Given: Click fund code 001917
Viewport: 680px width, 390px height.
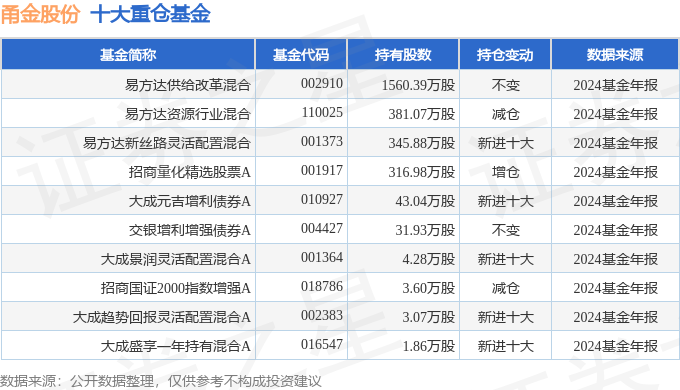Looking at the screenshot, I should [322, 170].
